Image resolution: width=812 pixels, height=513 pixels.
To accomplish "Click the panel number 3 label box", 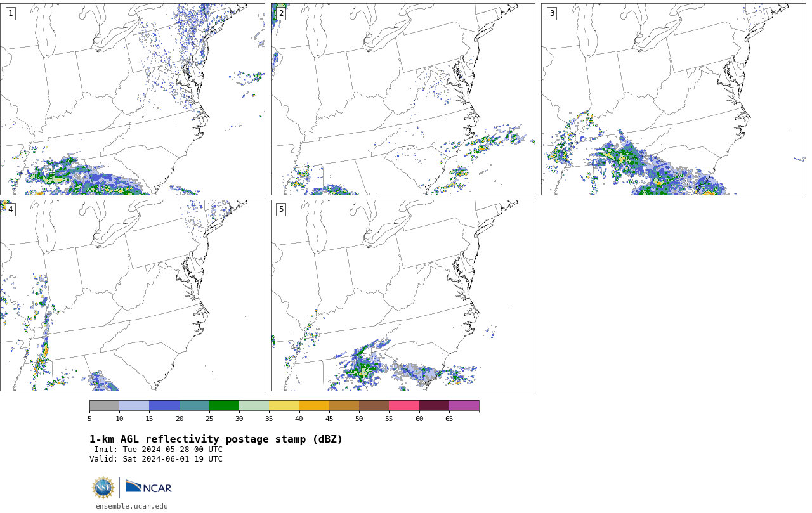I will coord(552,13).
